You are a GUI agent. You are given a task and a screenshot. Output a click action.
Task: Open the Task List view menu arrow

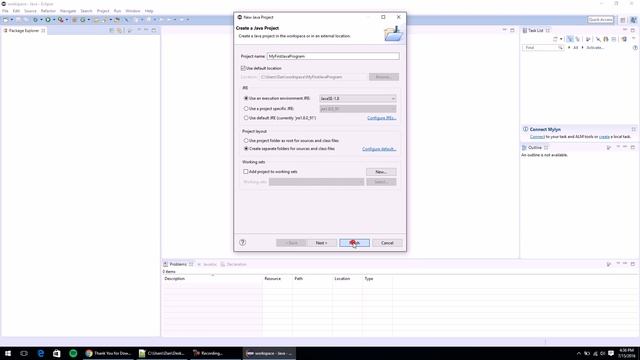(x=634, y=39)
